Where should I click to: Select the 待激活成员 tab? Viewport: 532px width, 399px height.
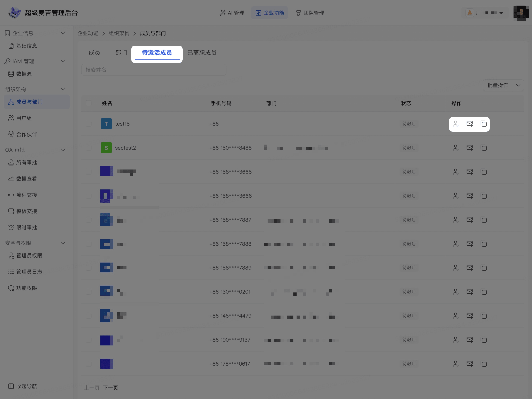(157, 53)
